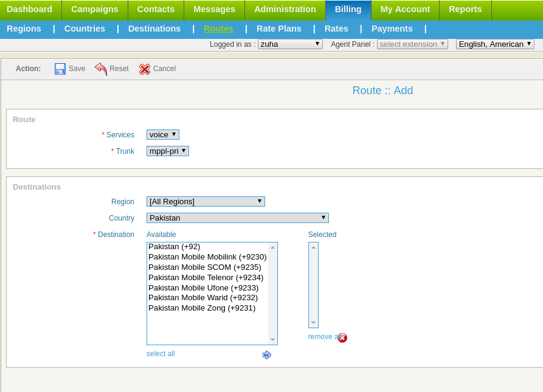The image size is (543, 392).
Task: Click the Selected list scroll-up arrow
Action: point(313,247)
